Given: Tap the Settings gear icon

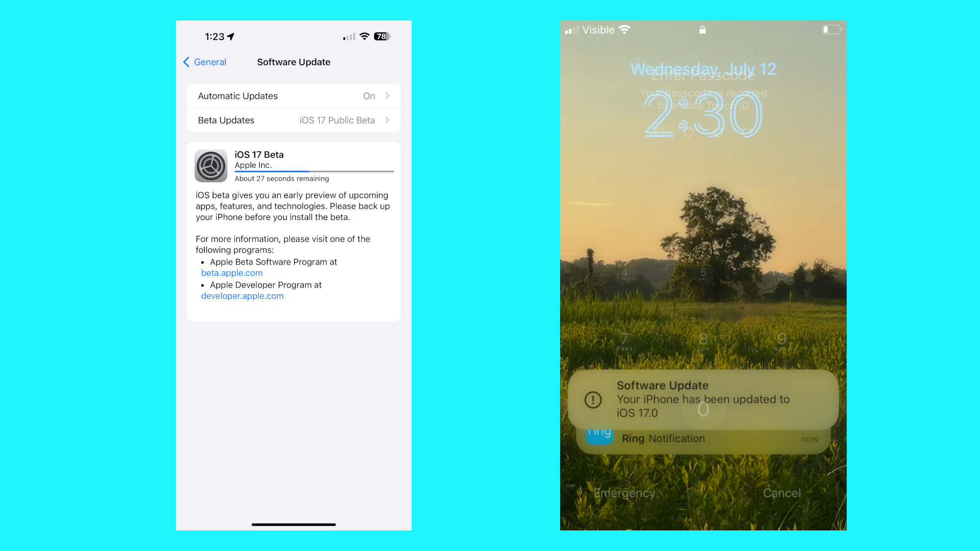Looking at the screenshot, I should point(210,166).
